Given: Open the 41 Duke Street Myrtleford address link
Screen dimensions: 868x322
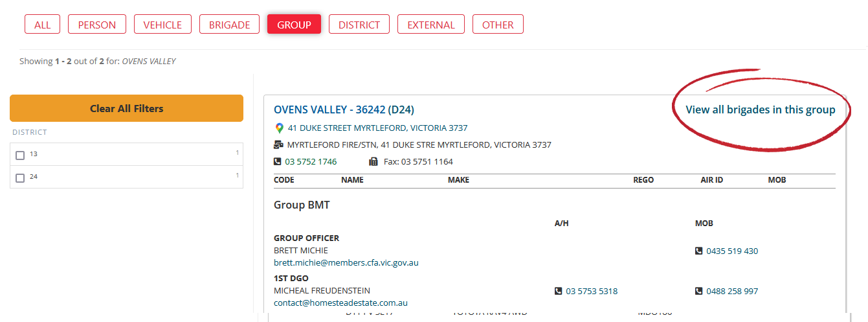Looking at the screenshot, I should 377,128.
